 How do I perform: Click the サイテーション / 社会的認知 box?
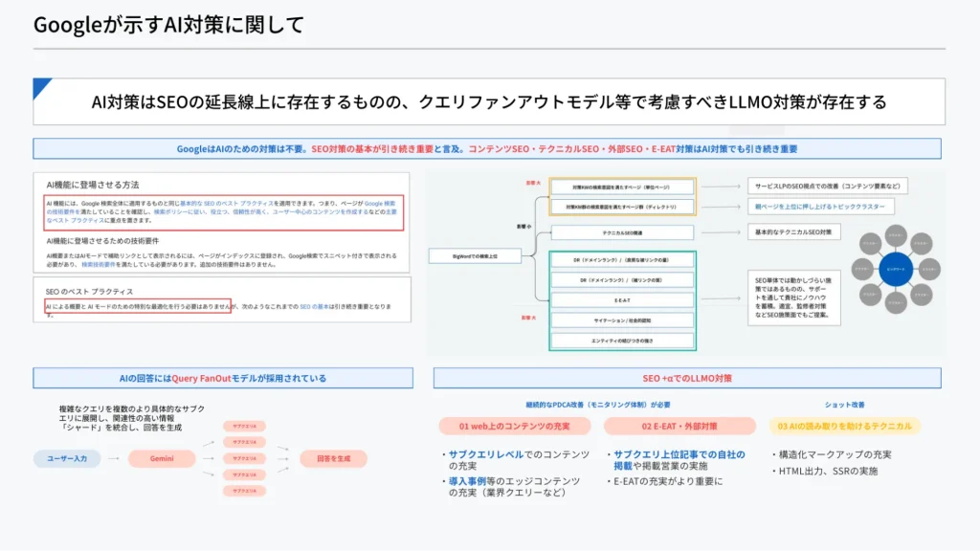click(622, 320)
